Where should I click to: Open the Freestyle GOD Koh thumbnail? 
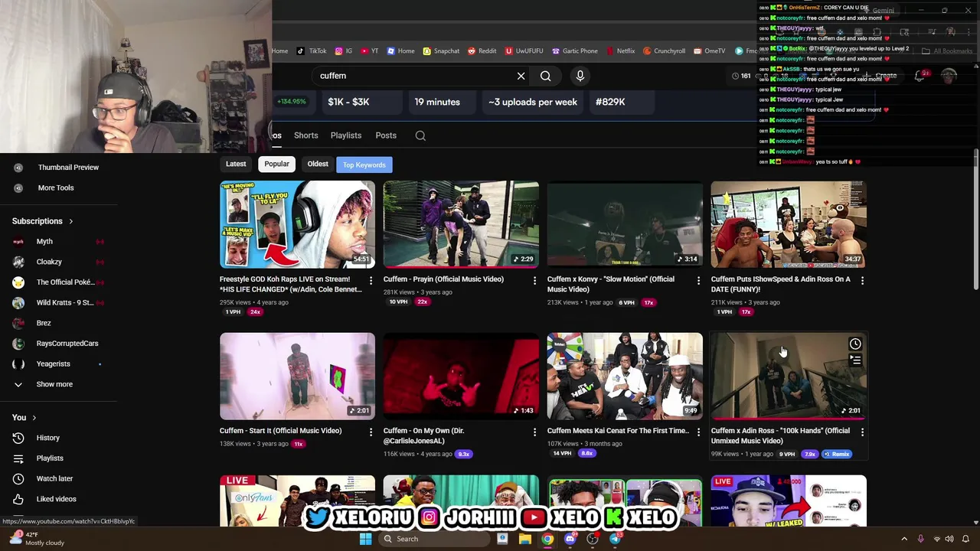(x=297, y=224)
